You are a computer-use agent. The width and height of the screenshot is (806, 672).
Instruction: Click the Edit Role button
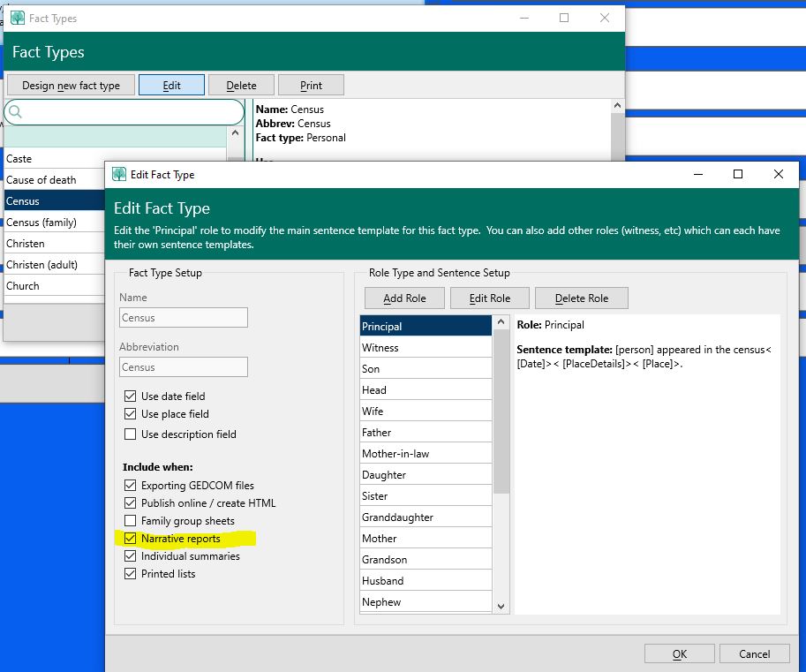(x=489, y=298)
